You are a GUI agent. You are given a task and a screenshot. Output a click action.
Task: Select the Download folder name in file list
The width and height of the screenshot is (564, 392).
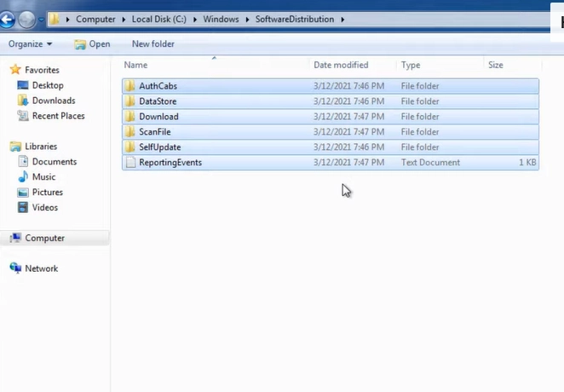(x=158, y=117)
